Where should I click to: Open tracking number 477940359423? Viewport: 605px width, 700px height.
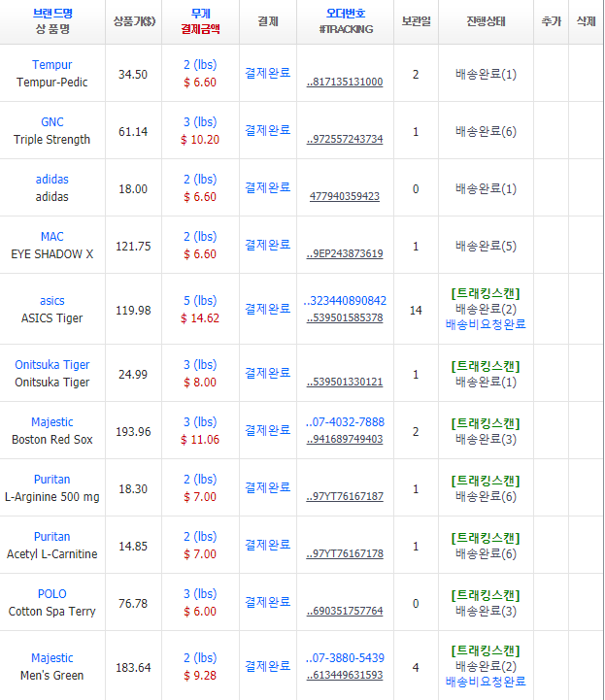click(x=345, y=196)
